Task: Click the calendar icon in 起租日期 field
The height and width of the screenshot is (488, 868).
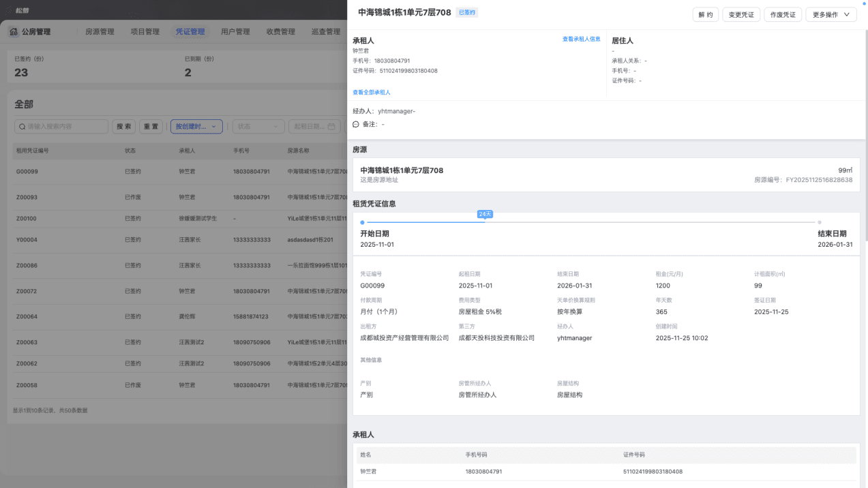Action: coord(331,127)
